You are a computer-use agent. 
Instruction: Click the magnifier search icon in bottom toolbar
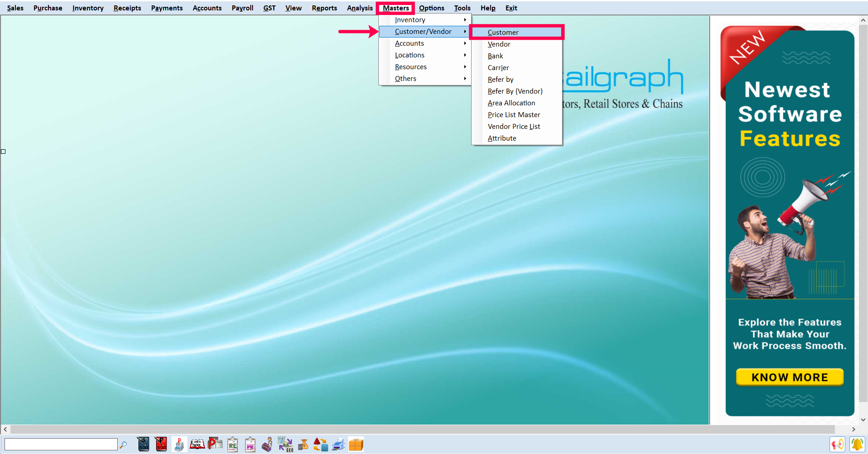tap(123, 445)
